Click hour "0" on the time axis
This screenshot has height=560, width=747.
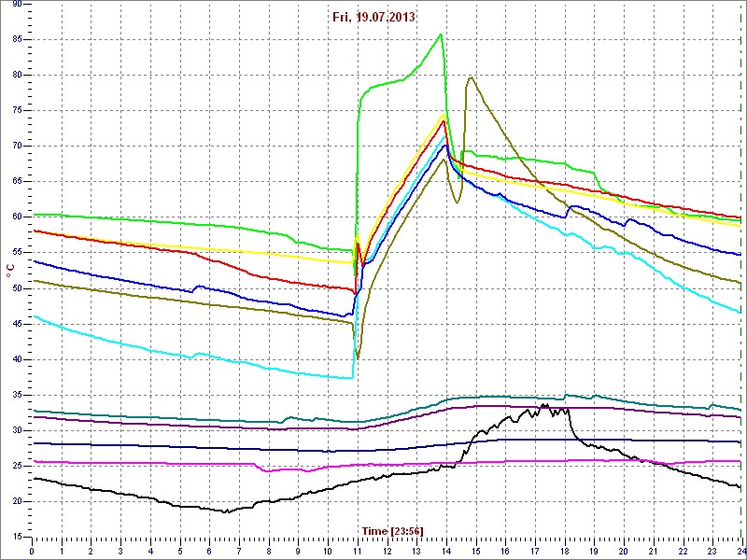(32, 549)
